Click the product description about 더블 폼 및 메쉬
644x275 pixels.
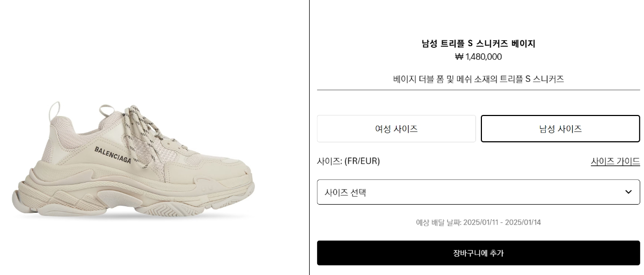[478, 79]
